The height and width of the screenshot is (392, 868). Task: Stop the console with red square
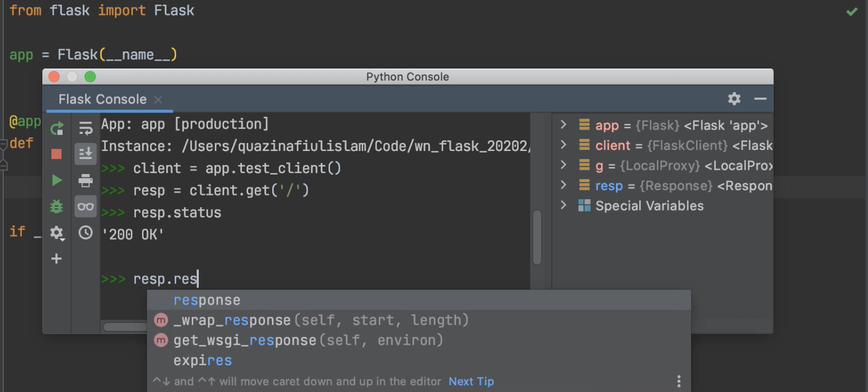pos(57,154)
